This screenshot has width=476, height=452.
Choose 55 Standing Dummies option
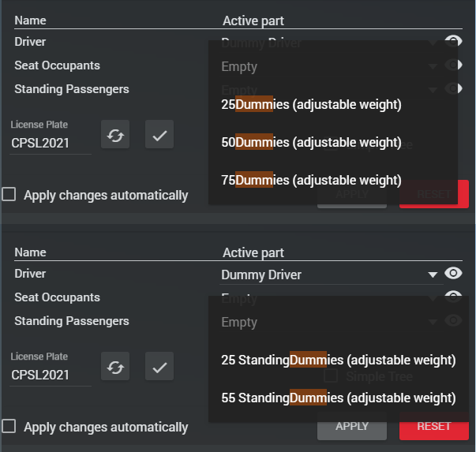[x=338, y=398]
